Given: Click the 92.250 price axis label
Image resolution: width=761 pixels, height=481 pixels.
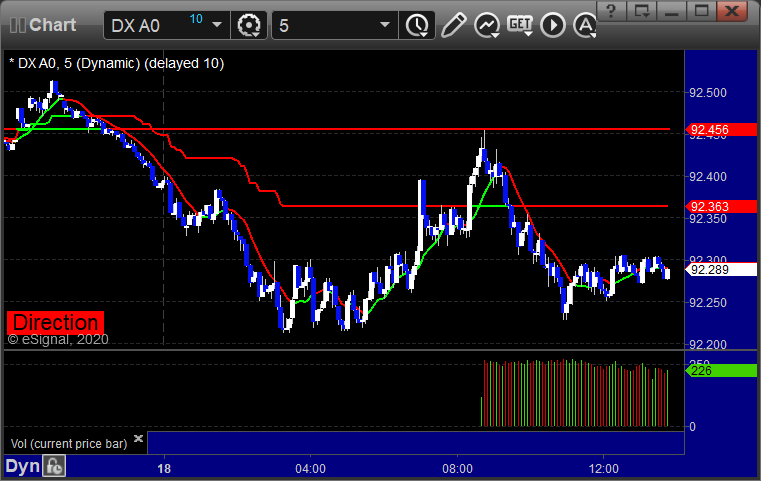Looking at the screenshot, I should pyautogui.click(x=708, y=303).
